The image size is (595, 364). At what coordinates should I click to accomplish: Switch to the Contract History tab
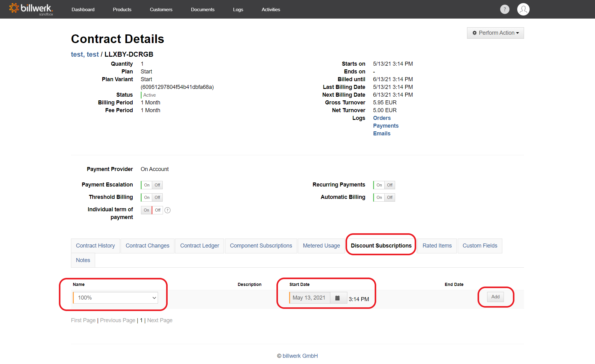point(95,246)
